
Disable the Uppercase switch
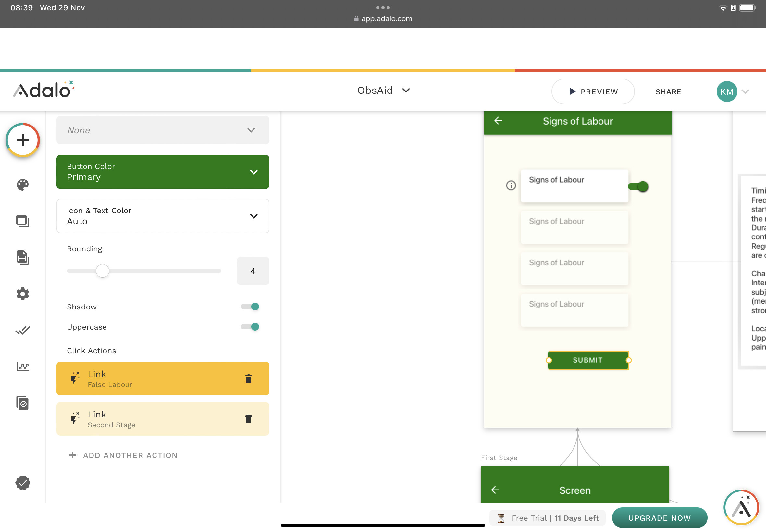(250, 327)
